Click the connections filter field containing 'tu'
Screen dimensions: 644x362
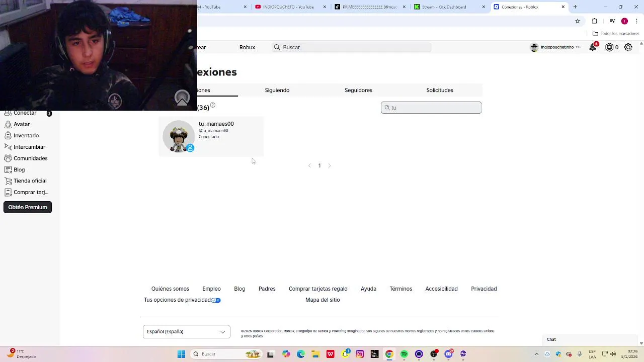431,108
